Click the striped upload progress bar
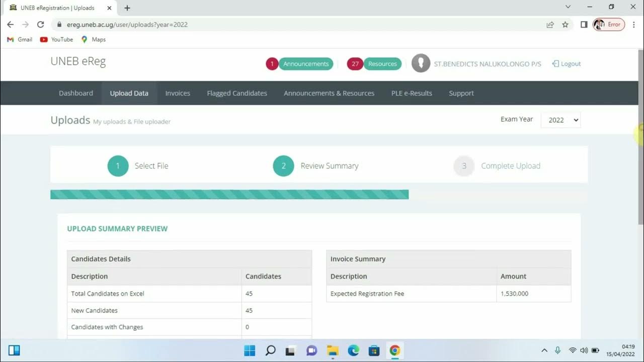644x362 pixels. click(x=229, y=195)
